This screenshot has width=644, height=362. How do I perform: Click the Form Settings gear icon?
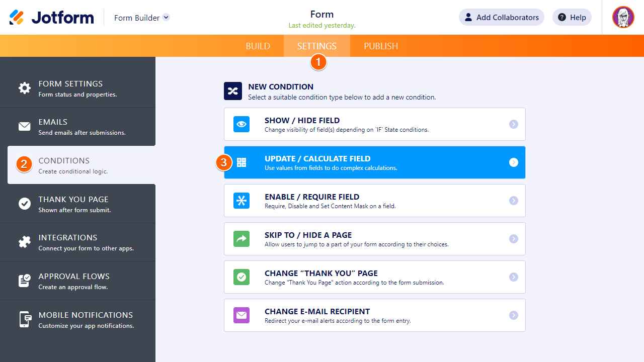point(24,88)
